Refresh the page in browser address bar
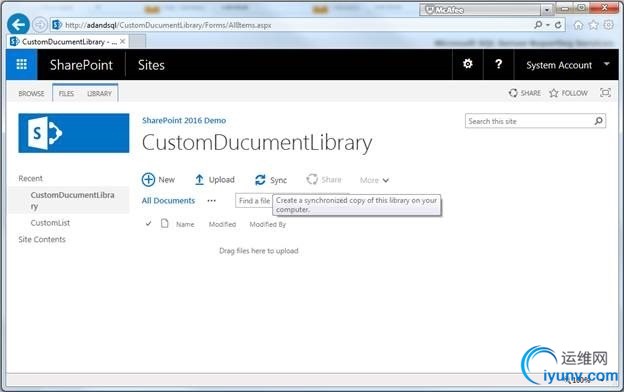624x392 pixels. pos(558,25)
